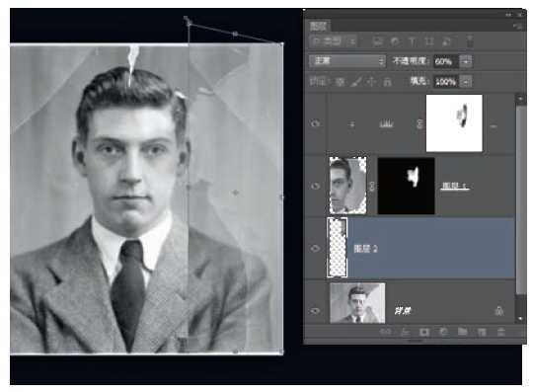The height and width of the screenshot is (392, 533).
Task: Open the layer style fx icon
Action: pos(405,332)
